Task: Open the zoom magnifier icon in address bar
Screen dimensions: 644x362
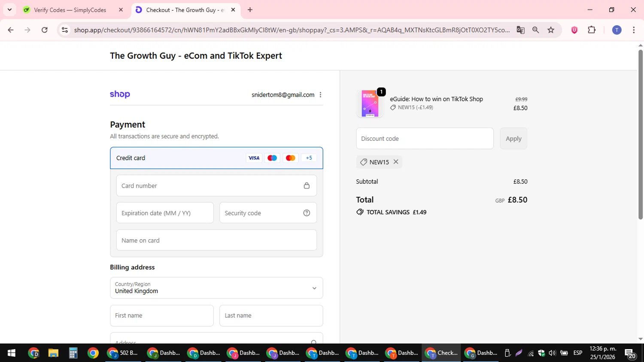Action: (536, 30)
